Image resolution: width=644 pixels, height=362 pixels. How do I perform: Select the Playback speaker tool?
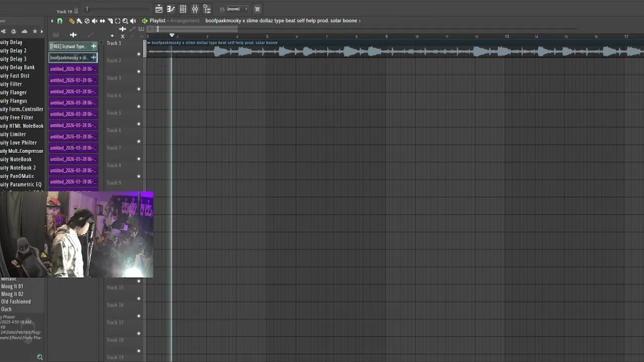(133, 21)
